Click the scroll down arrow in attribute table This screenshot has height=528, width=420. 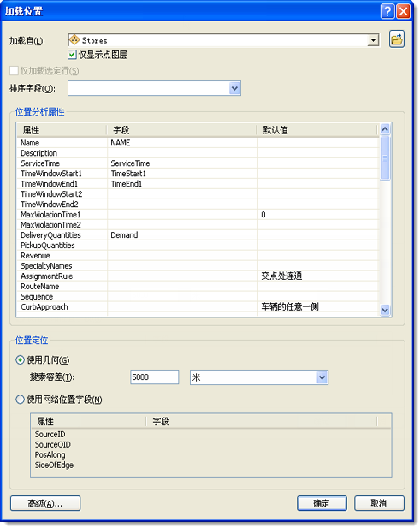[385, 310]
